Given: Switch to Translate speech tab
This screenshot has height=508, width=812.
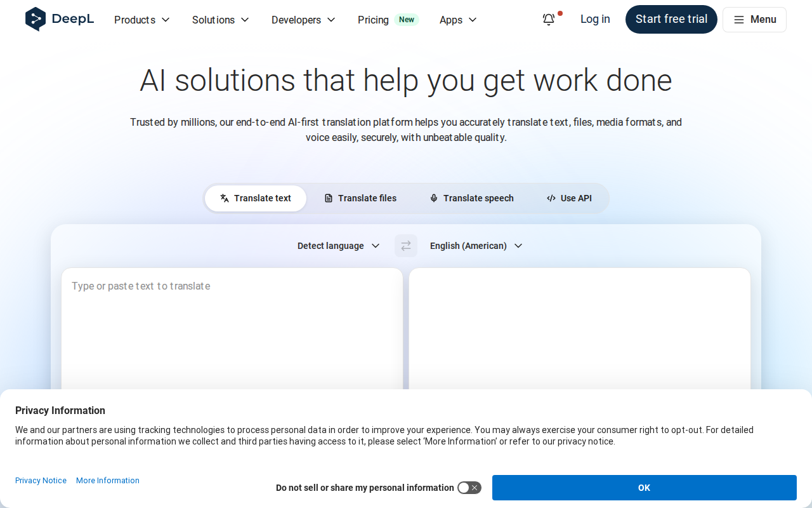Looking at the screenshot, I should click(x=472, y=198).
